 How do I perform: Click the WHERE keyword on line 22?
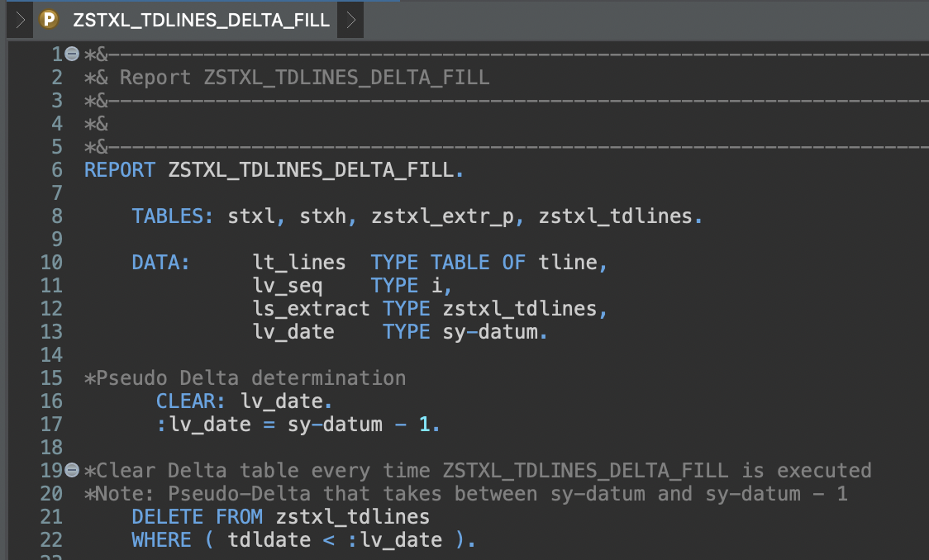coord(161,539)
